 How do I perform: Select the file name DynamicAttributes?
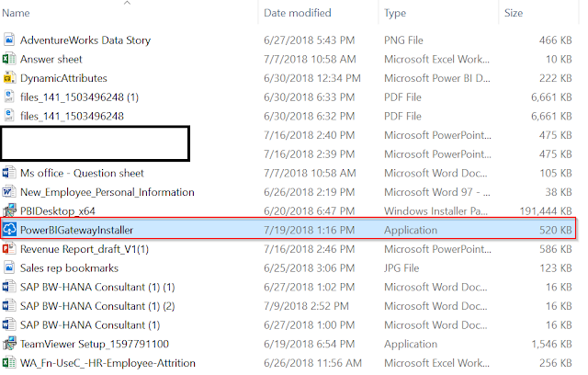[63, 78]
